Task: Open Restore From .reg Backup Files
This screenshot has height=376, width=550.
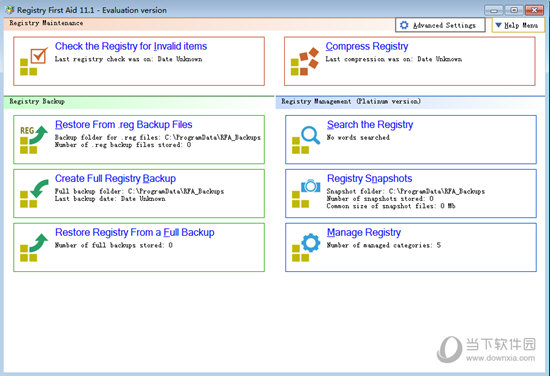Action: (123, 125)
